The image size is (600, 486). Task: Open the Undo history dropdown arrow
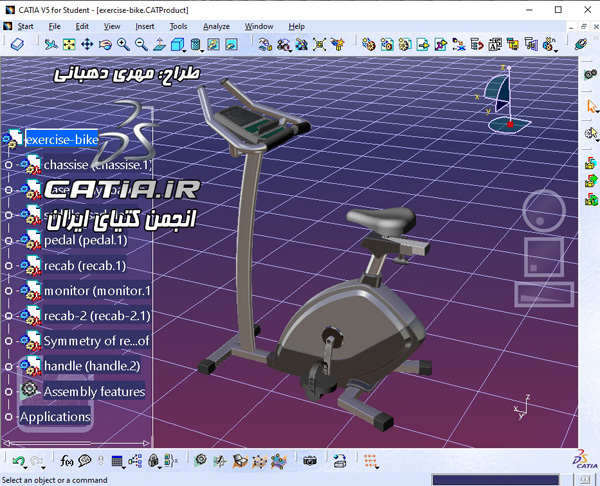pos(25,467)
